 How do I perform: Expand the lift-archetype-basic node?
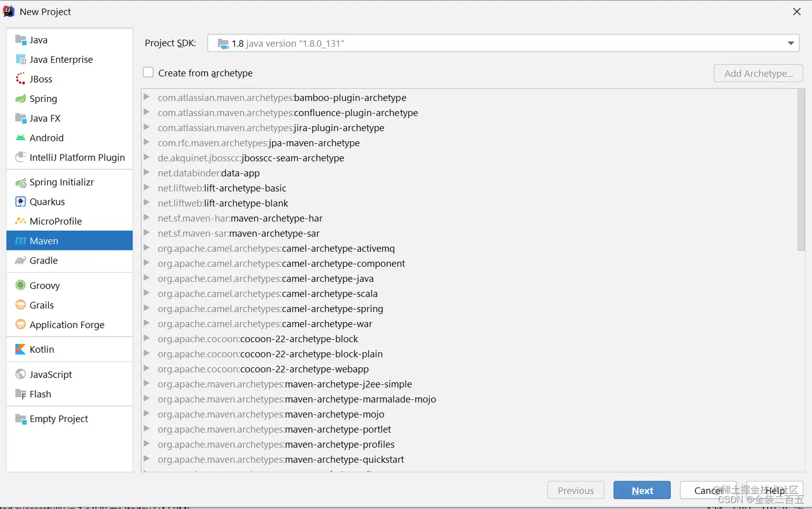pos(146,187)
